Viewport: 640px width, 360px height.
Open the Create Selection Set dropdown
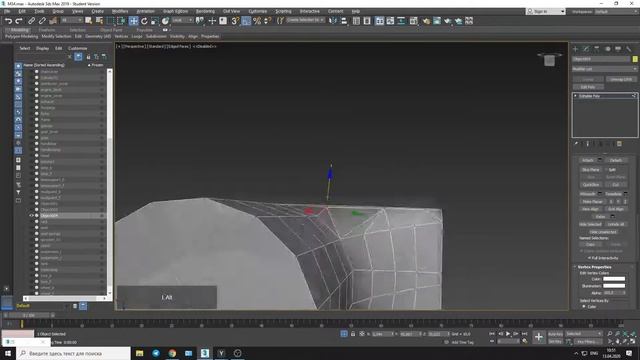point(305,20)
